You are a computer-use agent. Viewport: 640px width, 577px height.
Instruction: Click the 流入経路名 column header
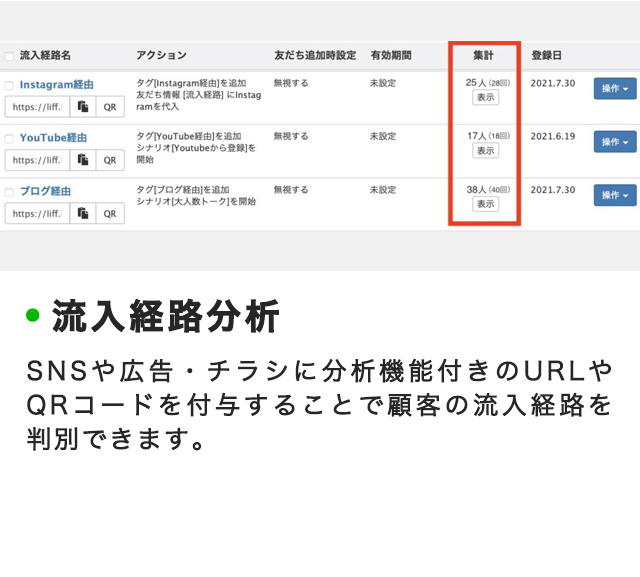click(45, 55)
